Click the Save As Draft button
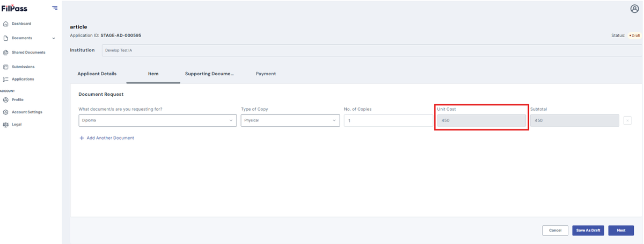The width and height of the screenshot is (644, 244). click(588, 230)
